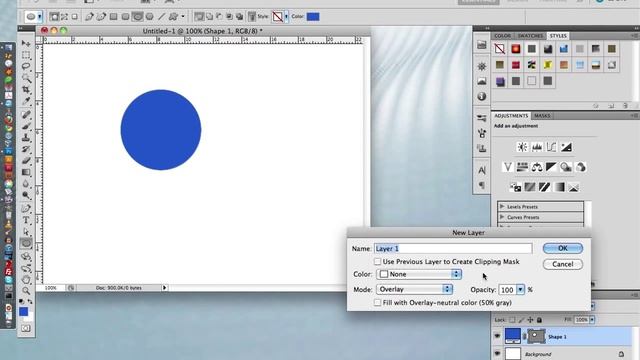Open the Color dropdown in New Layer
This screenshot has height=360, width=640.
coord(419,274)
